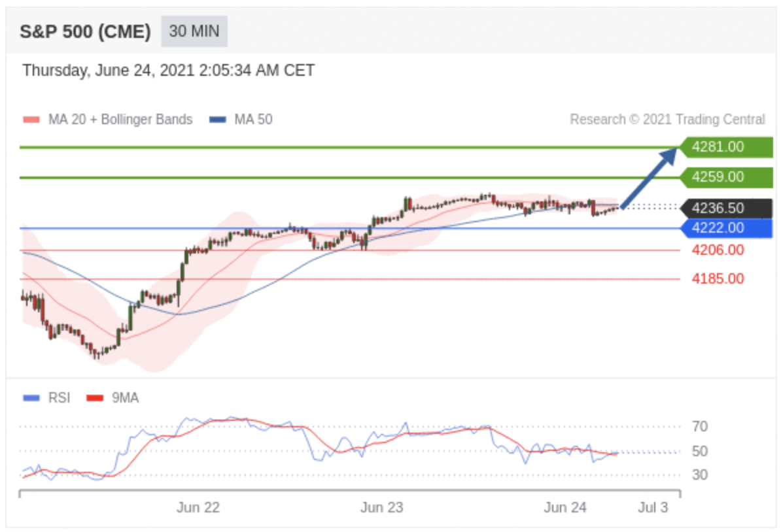Toggle the MA 50 legend label

click(x=253, y=120)
